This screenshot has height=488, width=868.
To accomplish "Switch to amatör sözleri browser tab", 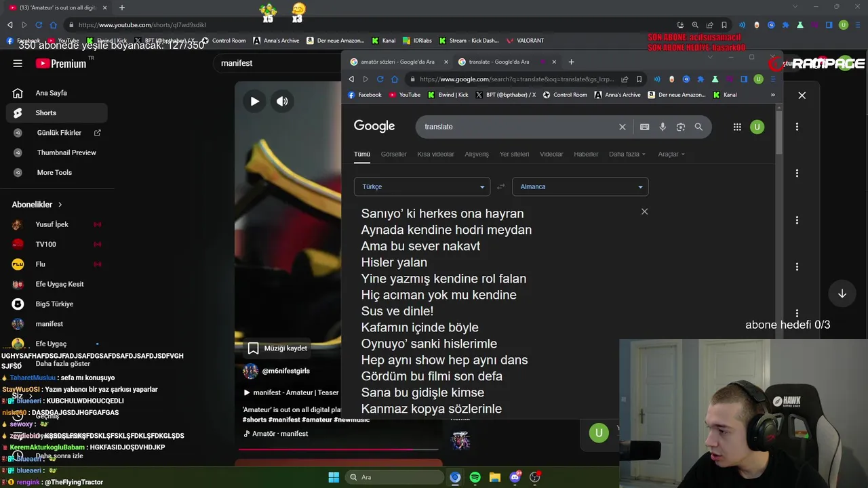I will [397, 62].
